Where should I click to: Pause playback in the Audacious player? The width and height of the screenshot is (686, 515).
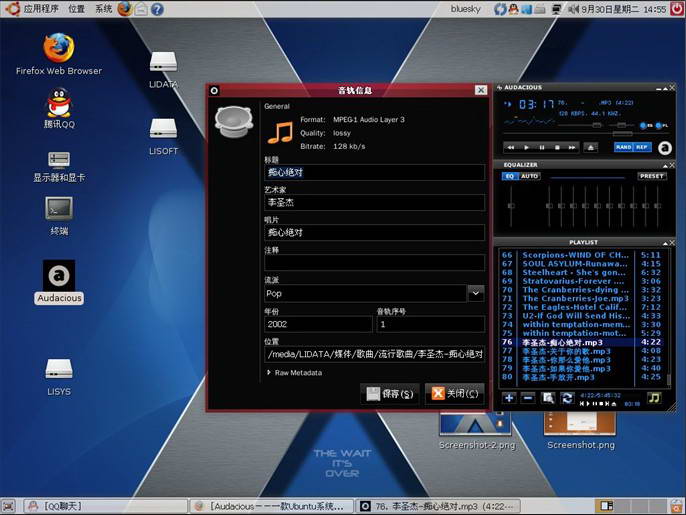coord(541,147)
